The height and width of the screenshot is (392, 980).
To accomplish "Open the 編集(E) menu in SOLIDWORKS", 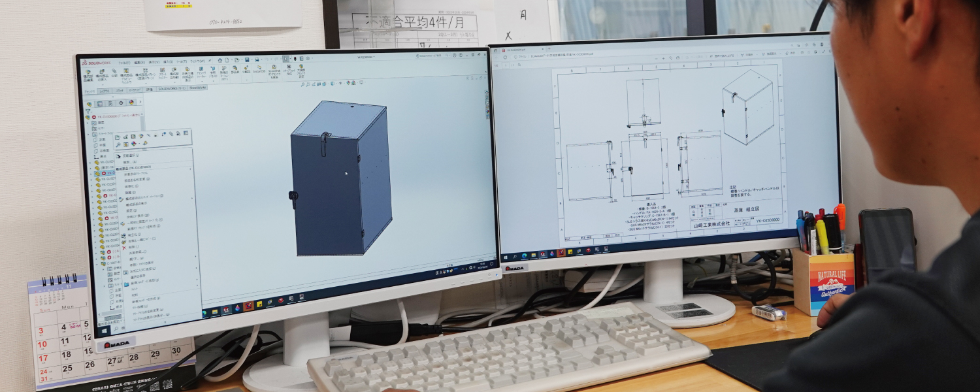I will click(x=139, y=63).
